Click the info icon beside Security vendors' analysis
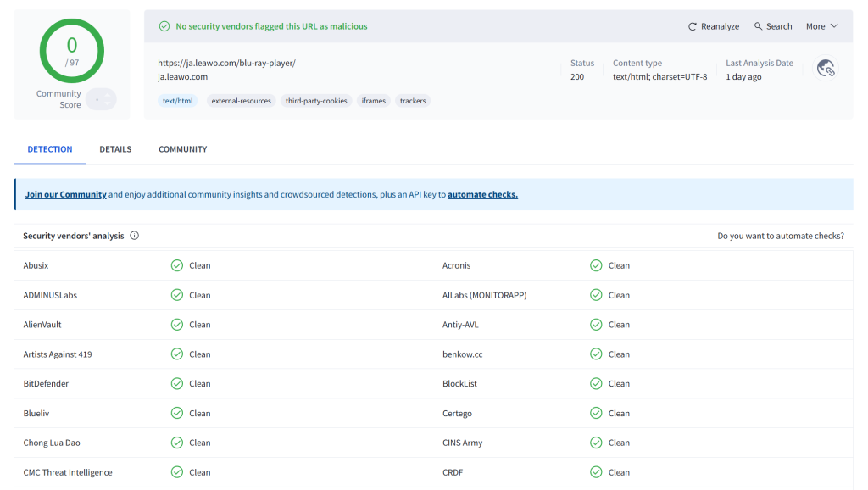Image resolution: width=868 pixels, height=490 pixels. (135, 236)
